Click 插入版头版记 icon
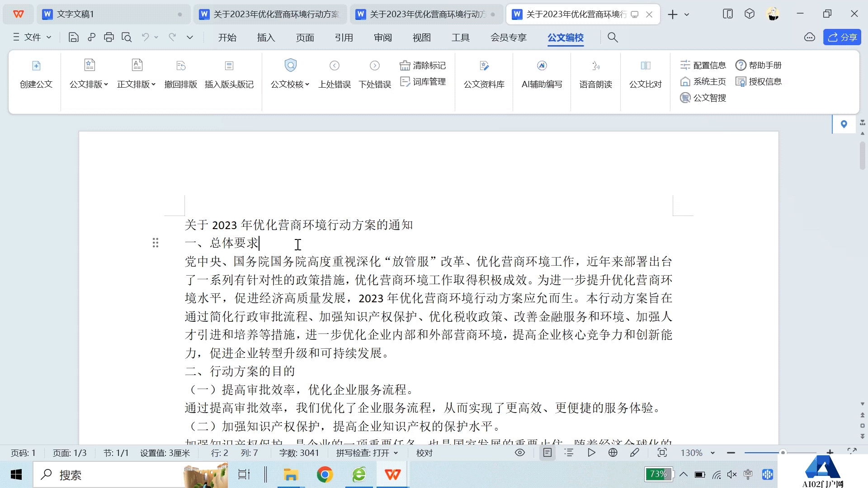This screenshot has height=488, width=868. (x=229, y=66)
